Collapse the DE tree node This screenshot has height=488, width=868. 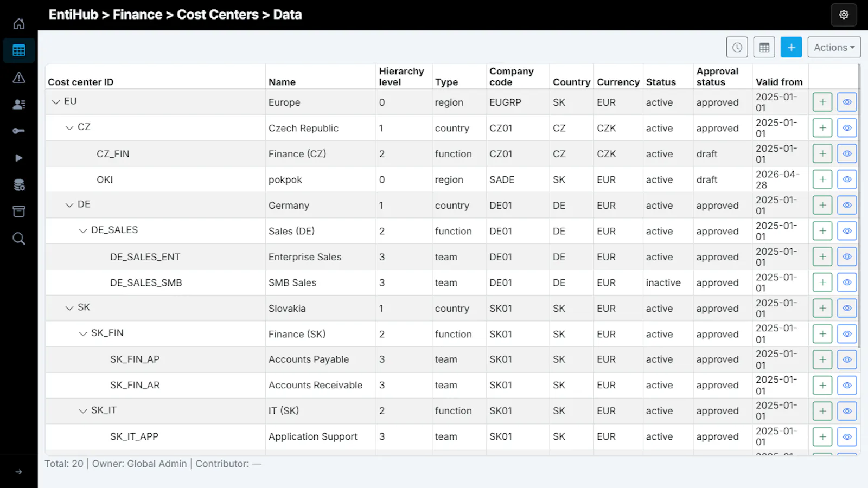[69, 205]
